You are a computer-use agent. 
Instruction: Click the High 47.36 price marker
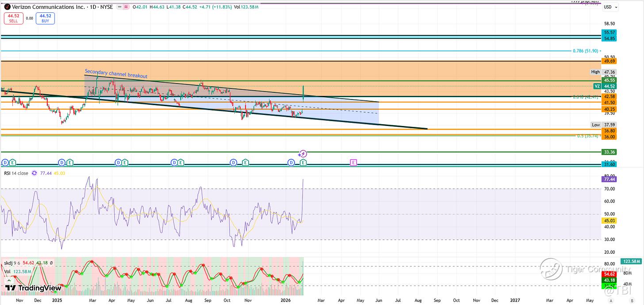point(603,72)
